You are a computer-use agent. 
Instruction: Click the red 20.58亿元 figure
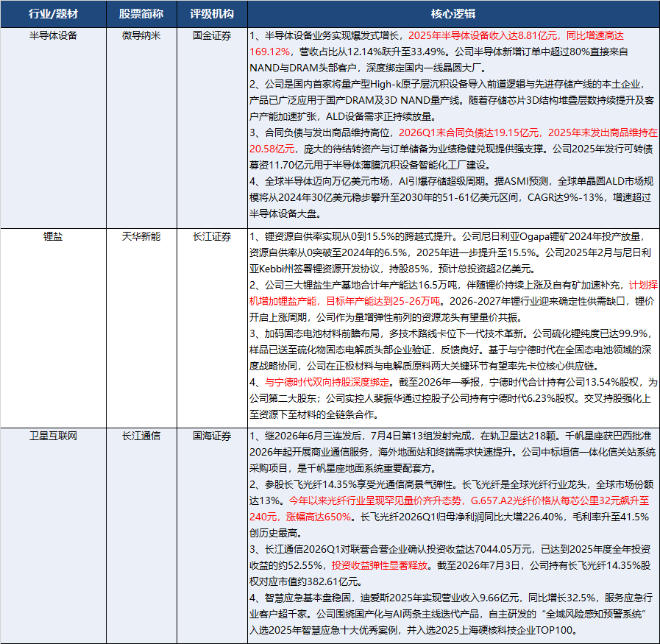(x=272, y=149)
